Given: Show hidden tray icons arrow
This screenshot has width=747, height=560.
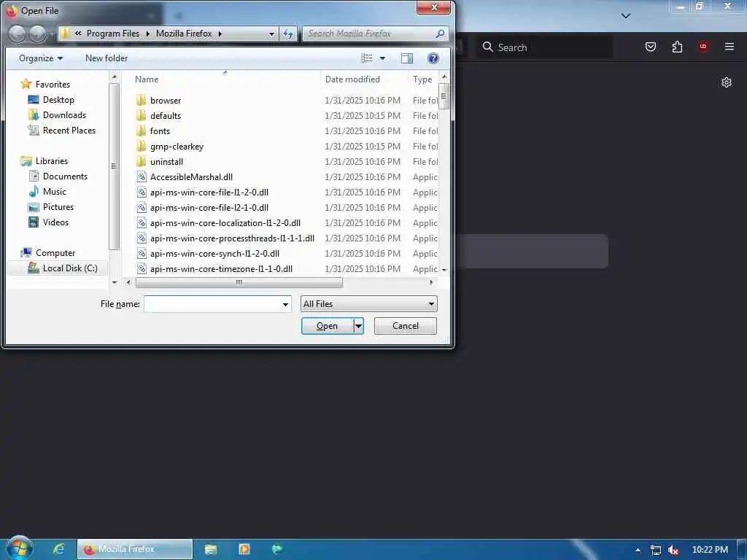Looking at the screenshot, I should point(638,550).
